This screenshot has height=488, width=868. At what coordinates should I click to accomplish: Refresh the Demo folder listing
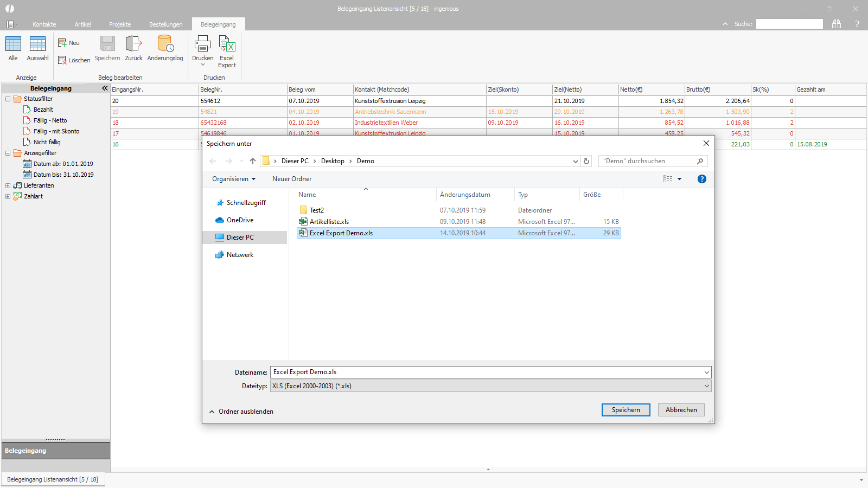pyautogui.click(x=586, y=161)
